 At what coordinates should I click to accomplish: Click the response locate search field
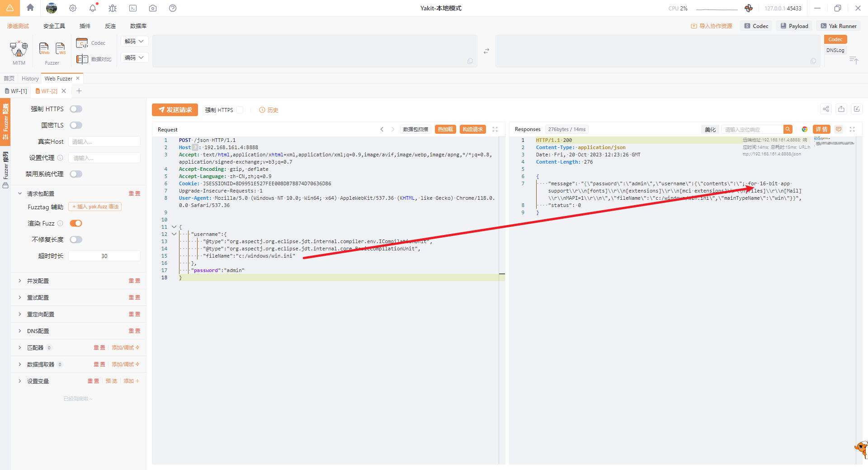click(752, 129)
